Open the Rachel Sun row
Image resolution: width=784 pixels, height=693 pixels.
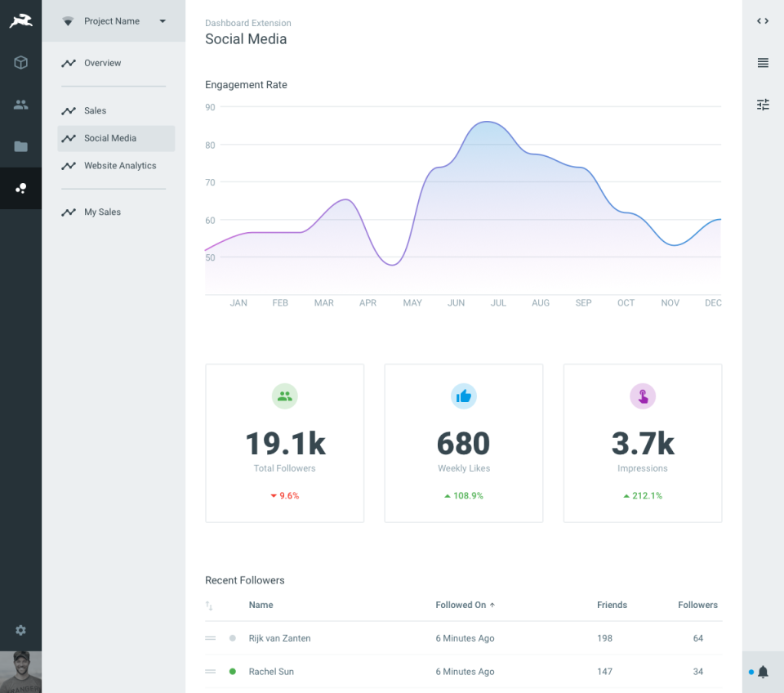pyautogui.click(x=464, y=672)
